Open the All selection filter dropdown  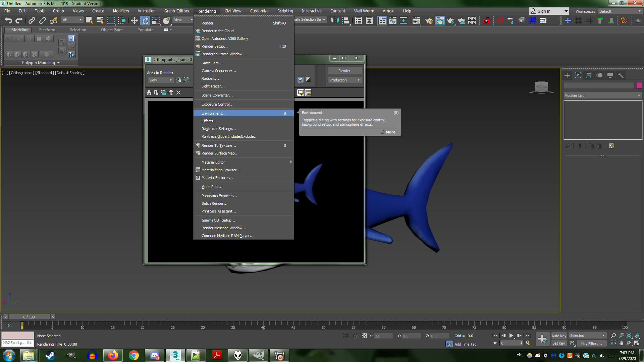[x=72, y=20]
